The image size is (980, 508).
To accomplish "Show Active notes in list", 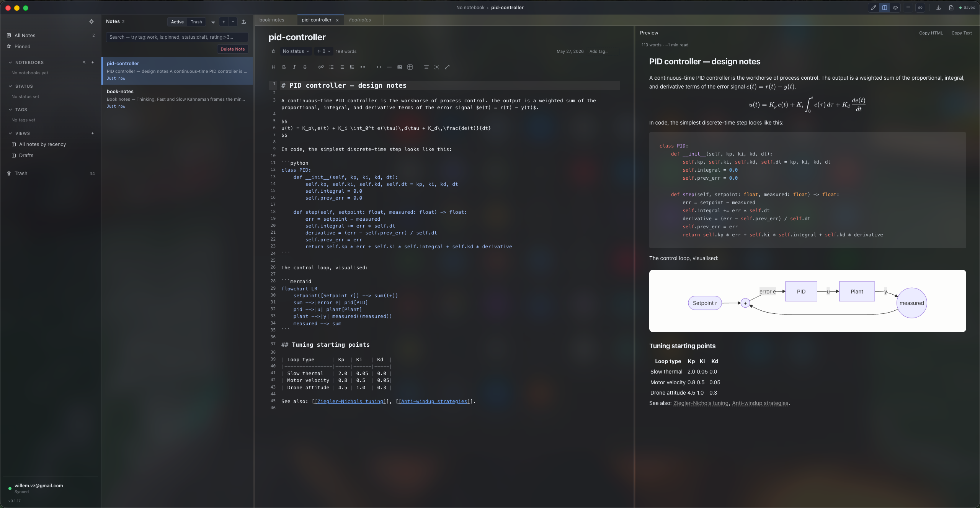I will coord(177,22).
